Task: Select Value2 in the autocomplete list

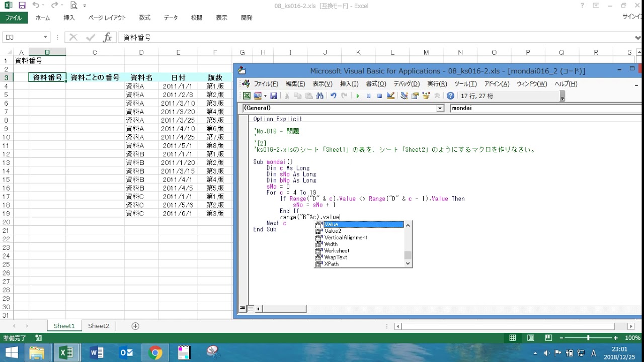Action: pos(333,231)
